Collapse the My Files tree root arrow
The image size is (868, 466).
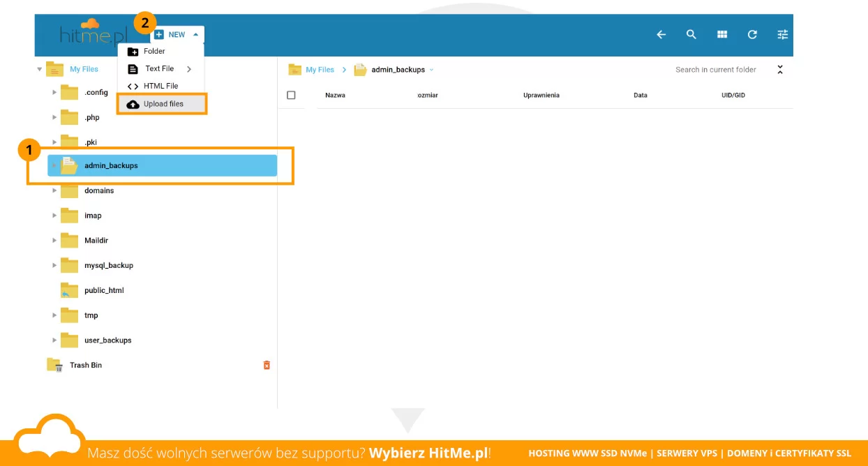[40, 69]
